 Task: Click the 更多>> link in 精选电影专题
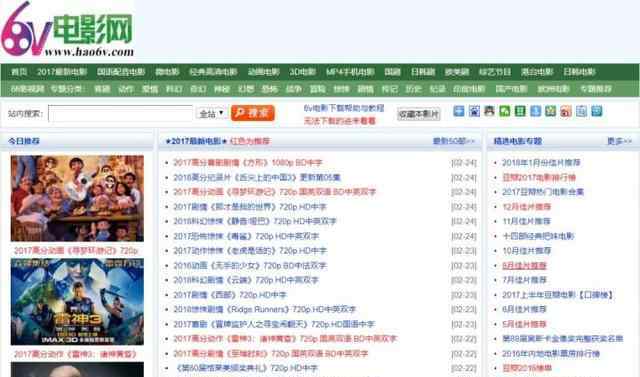coord(619,141)
